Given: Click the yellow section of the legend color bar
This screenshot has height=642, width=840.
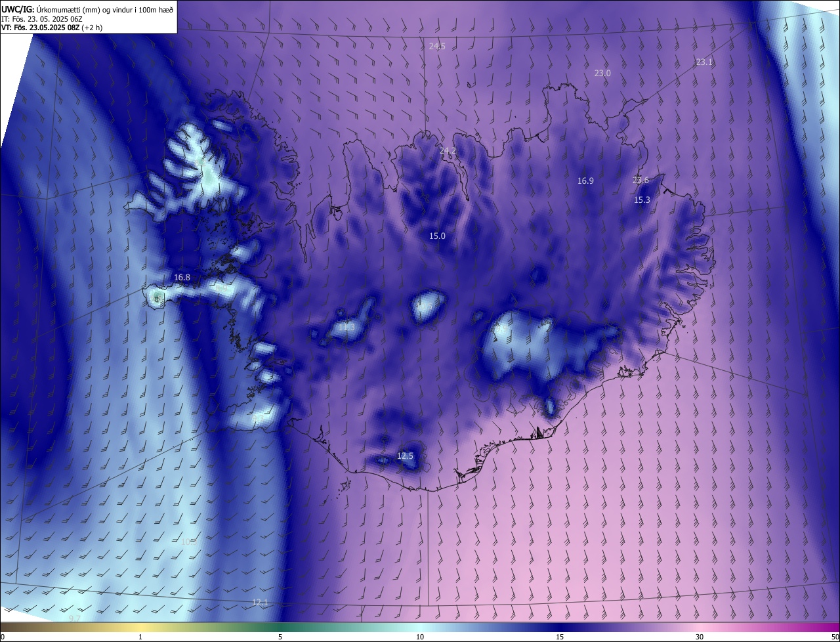Looking at the screenshot, I should (141, 627).
